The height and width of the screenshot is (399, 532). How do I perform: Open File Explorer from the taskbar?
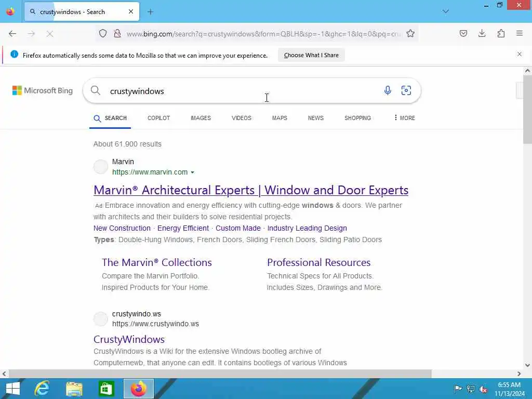[x=74, y=389]
